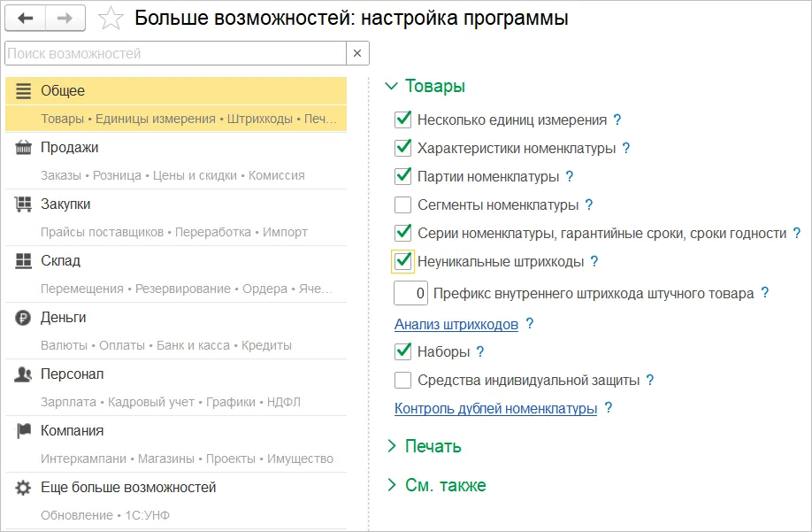This screenshot has height=532, width=812.
Task: Open the Персонал section icon
Action: [24, 374]
